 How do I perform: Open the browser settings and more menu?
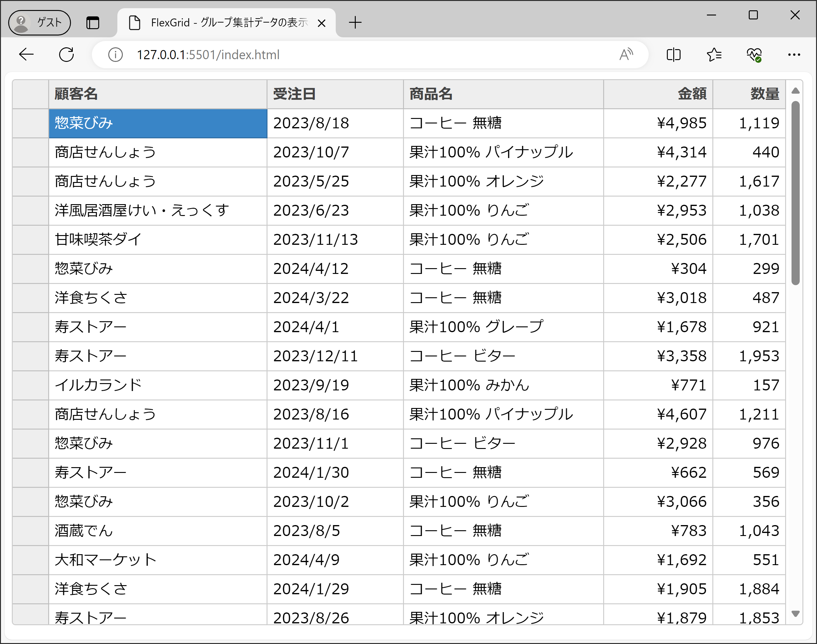point(794,55)
